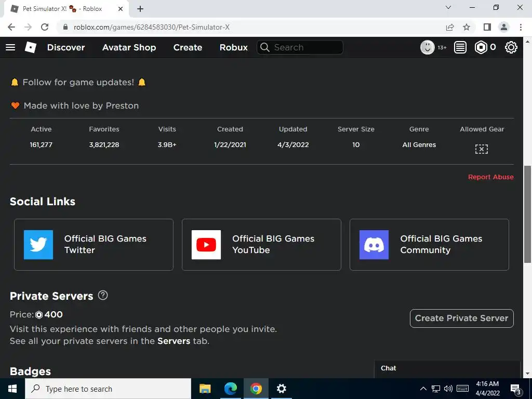This screenshot has height=399, width=532.
Task: Click the Roblox logo home icon
Action: click(31, 47)
